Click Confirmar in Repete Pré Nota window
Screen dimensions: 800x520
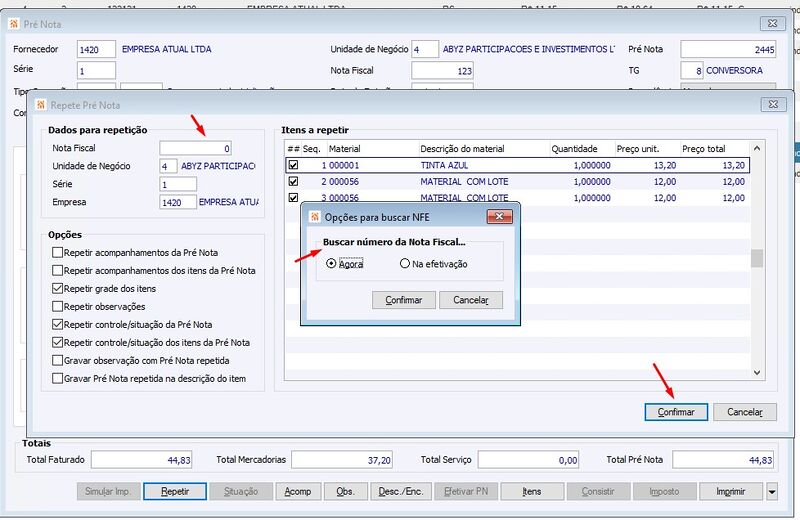pos(676,412)
